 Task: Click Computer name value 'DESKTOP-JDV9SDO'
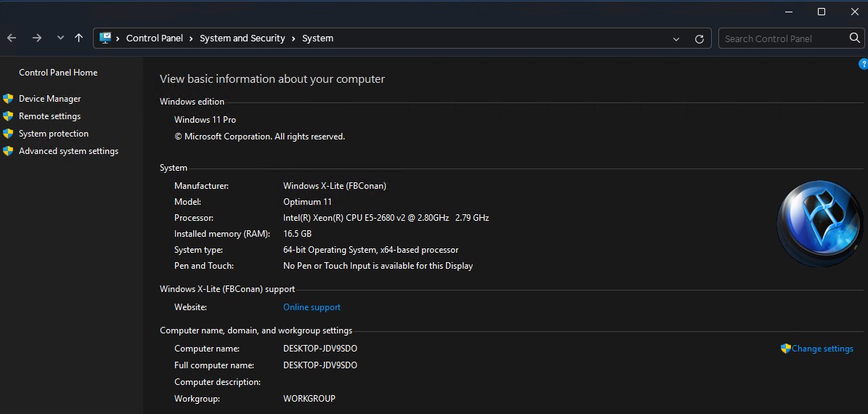point(320,349)
